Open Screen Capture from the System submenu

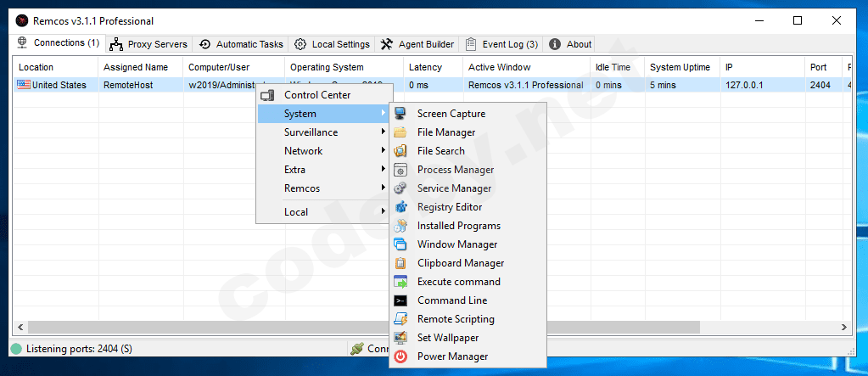click(451, 114)
